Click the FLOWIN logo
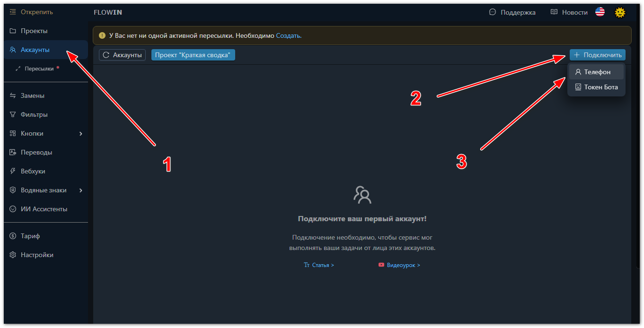The image size is (644, 328). coord(108,12)
